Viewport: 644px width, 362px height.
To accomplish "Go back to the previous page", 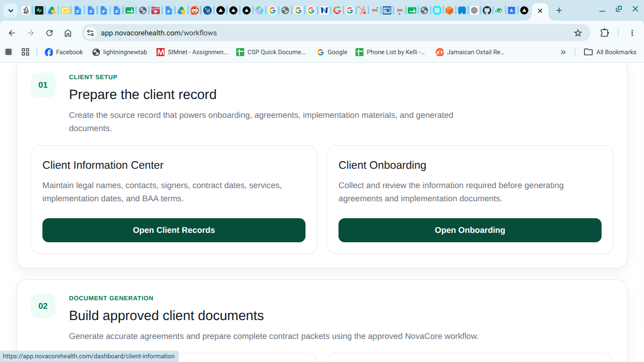I will coord(12,33).
